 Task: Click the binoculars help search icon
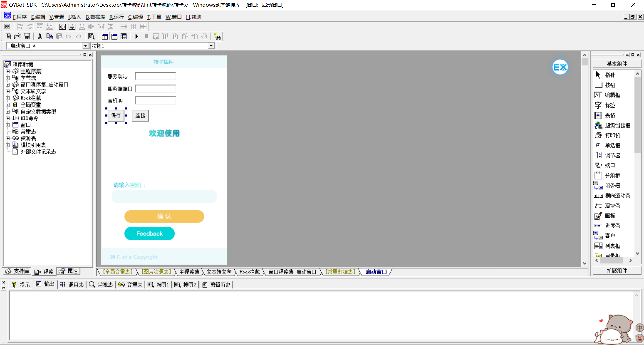217,37
